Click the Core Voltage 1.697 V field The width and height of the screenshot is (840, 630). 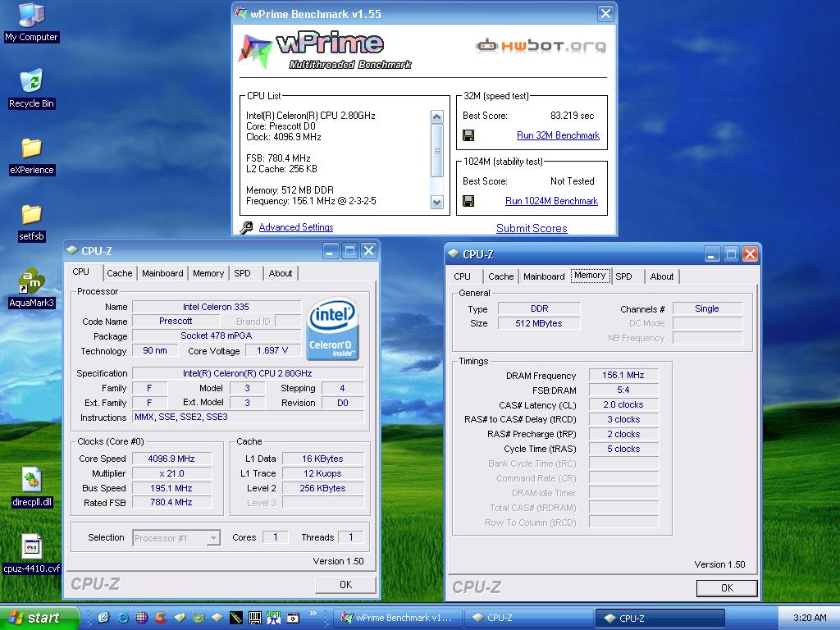[x=272, y=350]
